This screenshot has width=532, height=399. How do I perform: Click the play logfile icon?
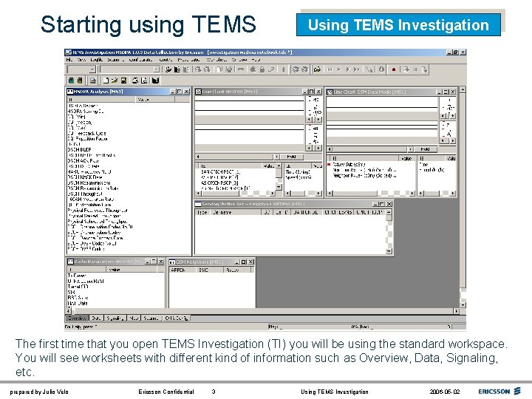pos(338,69)
